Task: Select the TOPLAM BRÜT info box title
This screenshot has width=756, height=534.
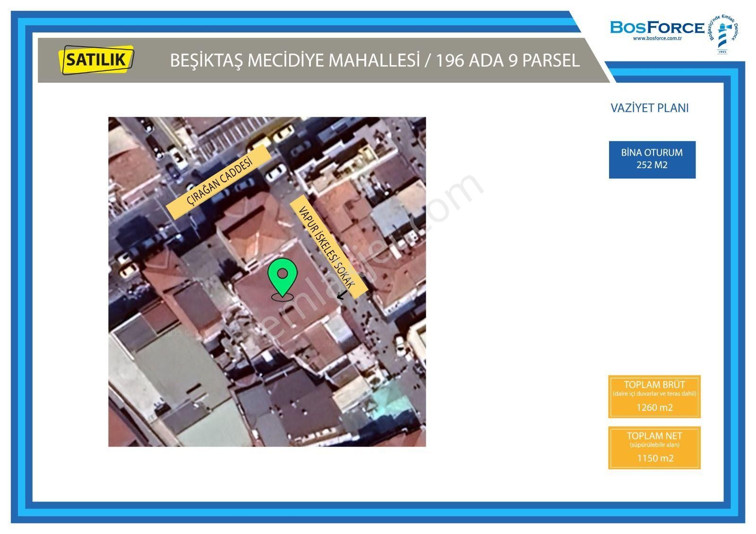Action: click(654, 384)
